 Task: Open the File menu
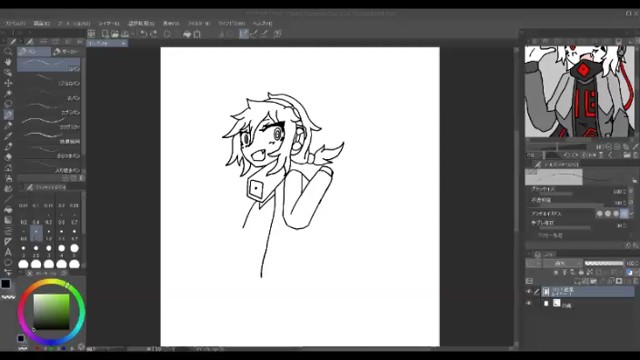pyautogui.click(x=15, y=23)
